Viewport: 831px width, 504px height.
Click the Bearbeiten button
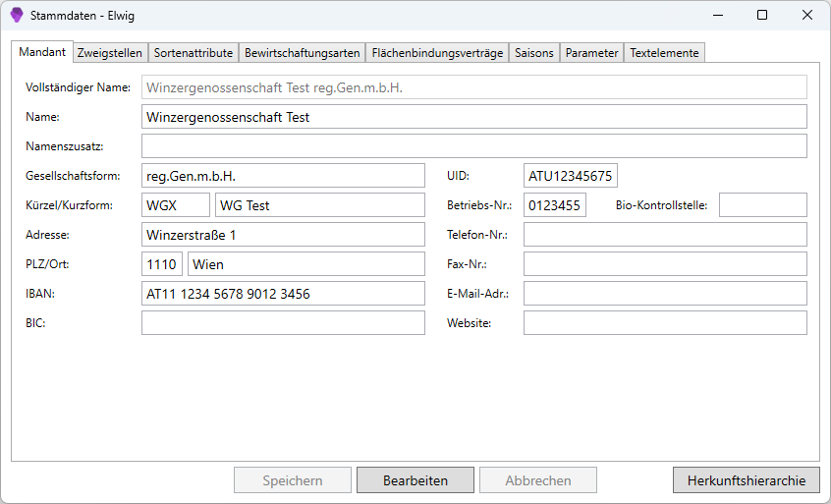[415, 480]
